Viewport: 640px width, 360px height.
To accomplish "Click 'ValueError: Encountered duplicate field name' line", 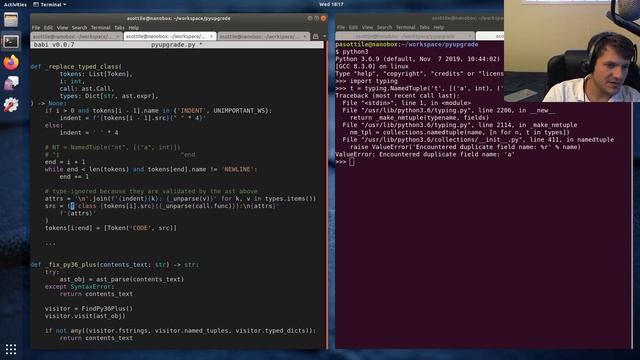I will tap(425, 155).
